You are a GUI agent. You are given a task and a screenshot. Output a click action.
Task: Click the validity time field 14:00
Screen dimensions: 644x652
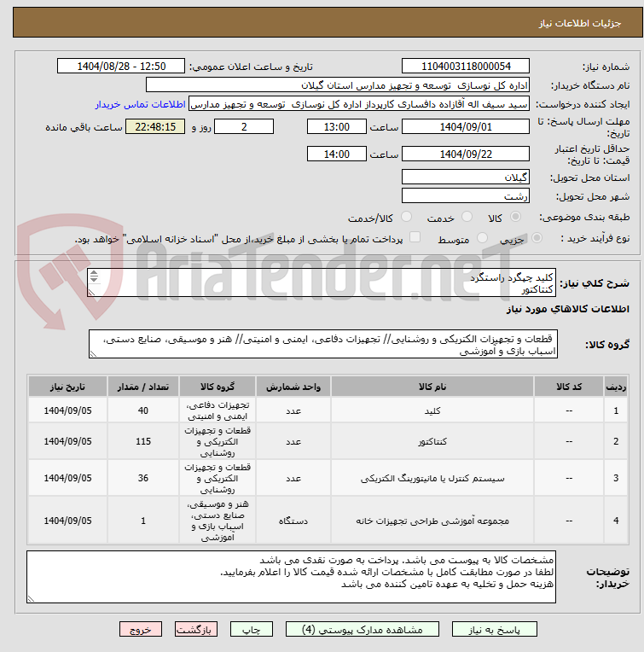tap(337, 154)
